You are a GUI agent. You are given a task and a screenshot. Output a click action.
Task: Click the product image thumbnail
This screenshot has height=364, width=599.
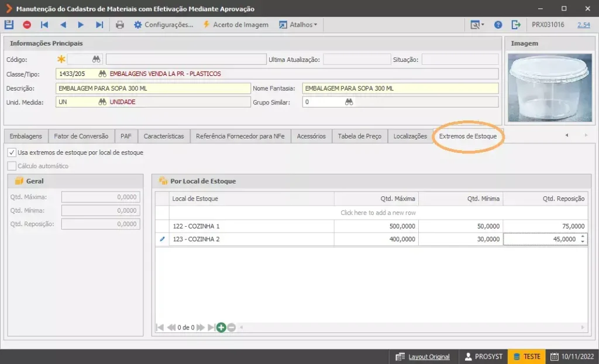(x=549, y=88)
